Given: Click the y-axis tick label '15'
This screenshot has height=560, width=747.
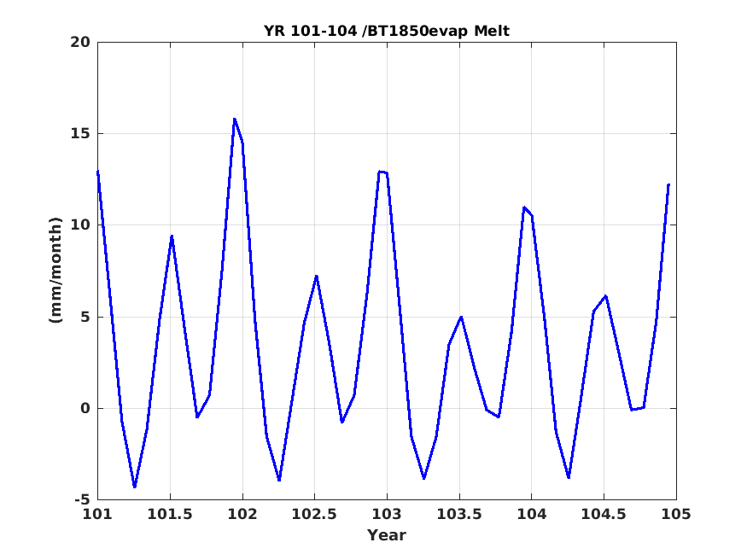Looking at the screenshot, I should tap(80, 133).
